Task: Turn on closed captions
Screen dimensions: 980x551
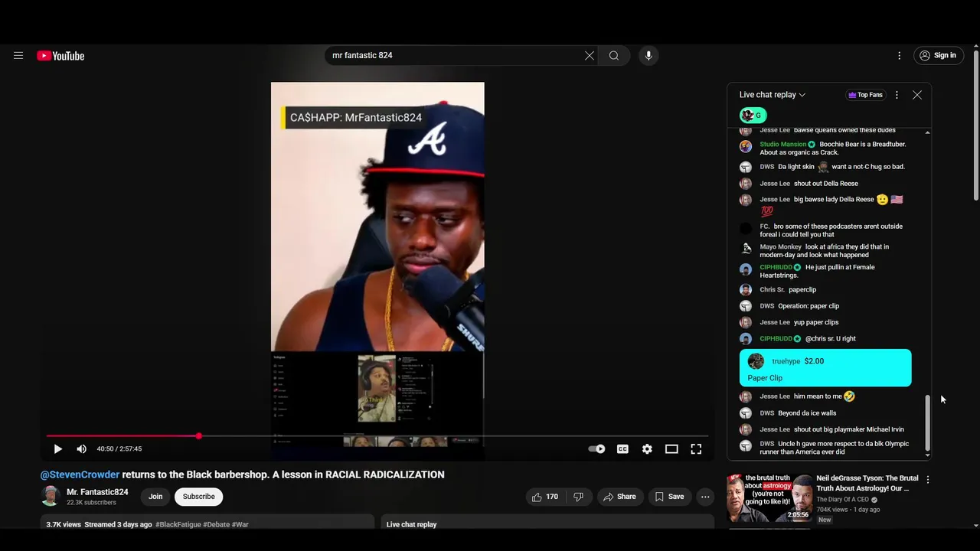Action: coord(622,449)
